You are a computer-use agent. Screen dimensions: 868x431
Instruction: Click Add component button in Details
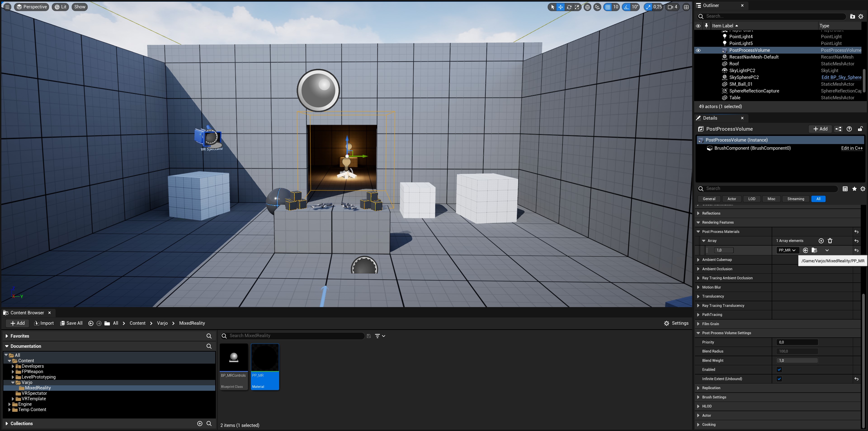coord(820,129)
